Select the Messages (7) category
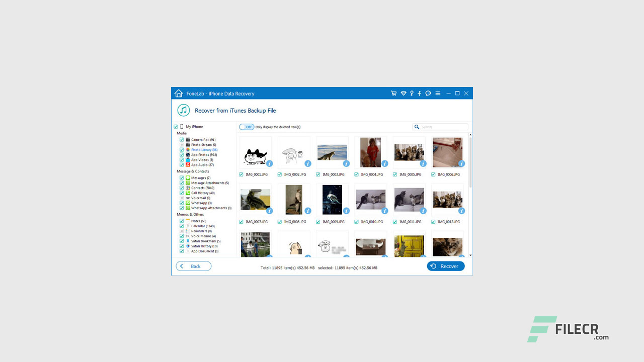The width and height of the screenshot is (644, 362). pyautogui.click(x=201, y=178)
